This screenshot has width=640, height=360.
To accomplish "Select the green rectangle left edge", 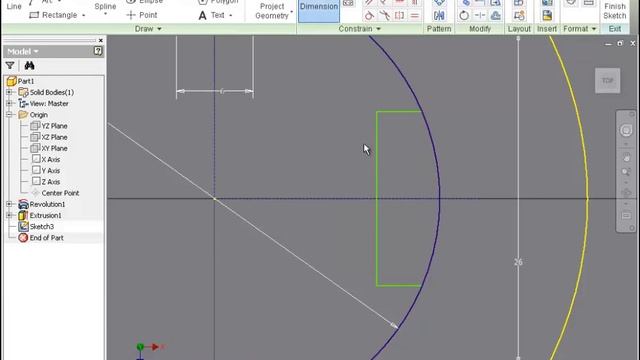I will click(x=377, y=198).
